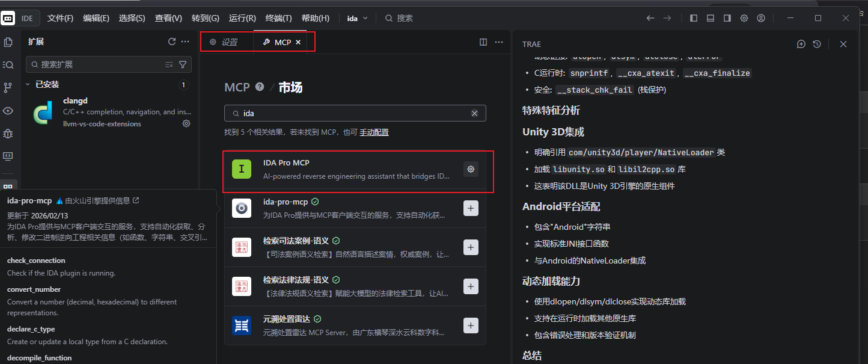Open the 帮助(H) menu
The image size is (868, 364).
coord(316,18)
